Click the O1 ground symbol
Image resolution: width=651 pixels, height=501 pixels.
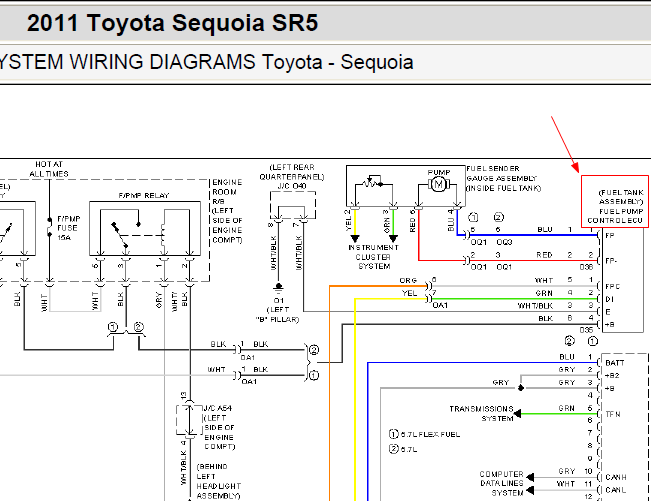point(278,286)
